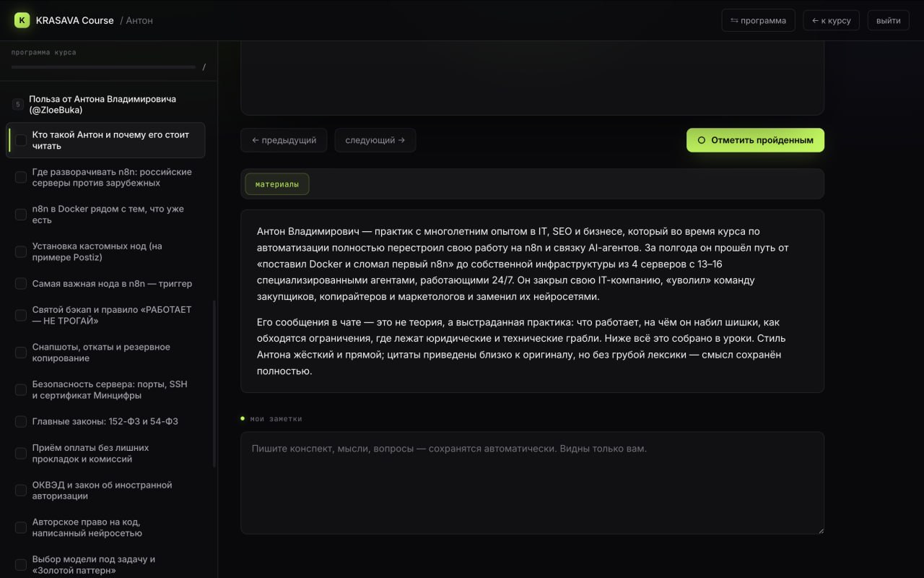Click the course progress bar
The height and width of the screenshot is (578, 924).
(103, 67)
